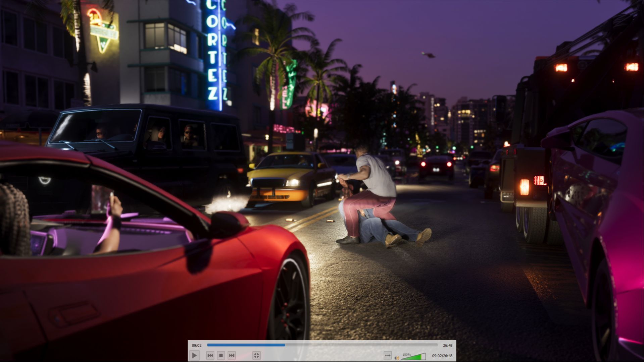Skip to the previous media item

tap(210, 355)
